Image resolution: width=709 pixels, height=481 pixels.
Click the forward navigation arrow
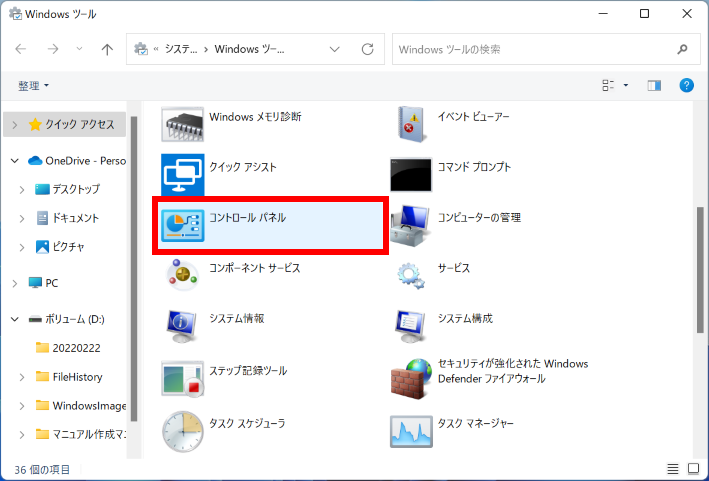tap(53, 49)
